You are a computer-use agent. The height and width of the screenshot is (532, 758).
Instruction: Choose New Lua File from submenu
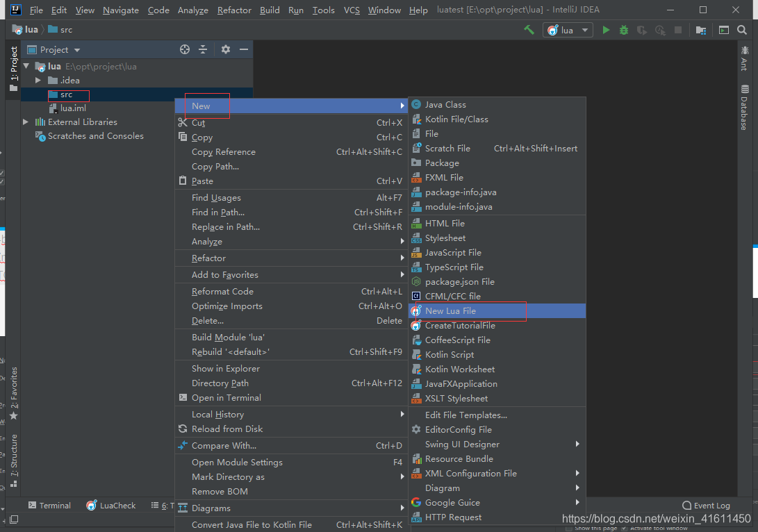click(x=497, y=310)
